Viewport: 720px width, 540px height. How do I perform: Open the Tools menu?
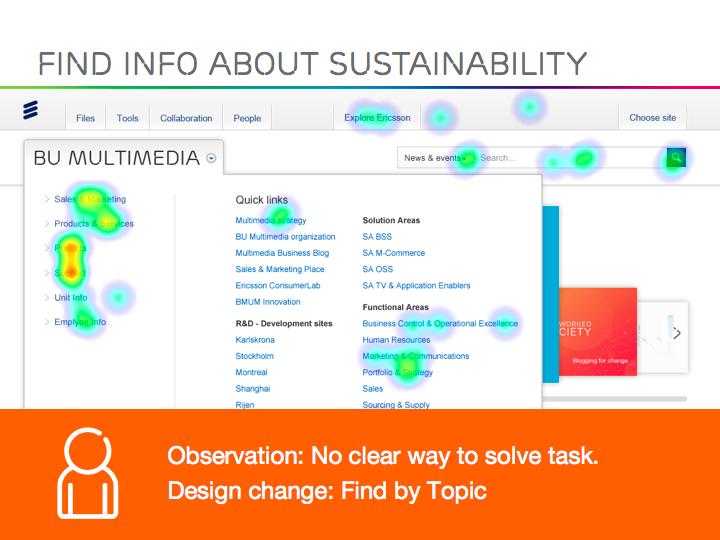pos(128,118)
